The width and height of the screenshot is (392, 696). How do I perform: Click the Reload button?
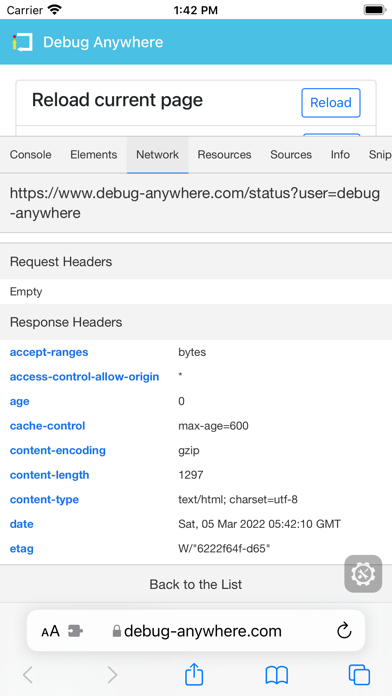coord(331,103)
